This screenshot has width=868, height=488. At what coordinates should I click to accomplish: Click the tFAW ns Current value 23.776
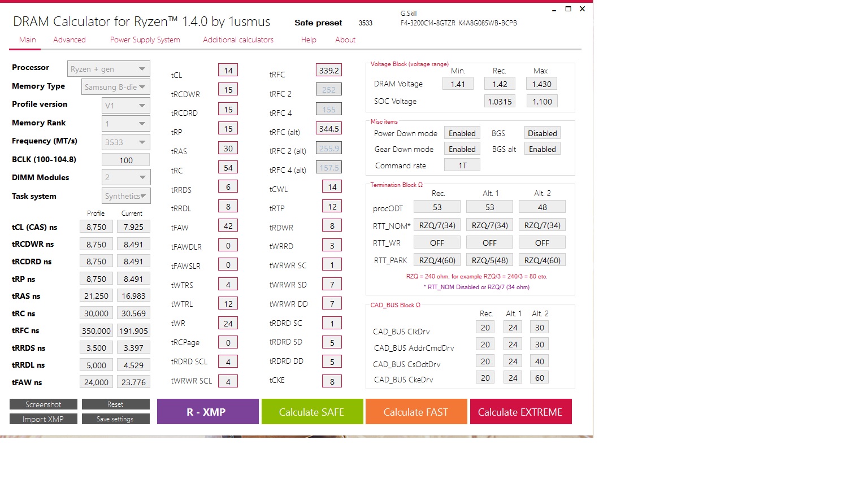(x=133, y=382)
